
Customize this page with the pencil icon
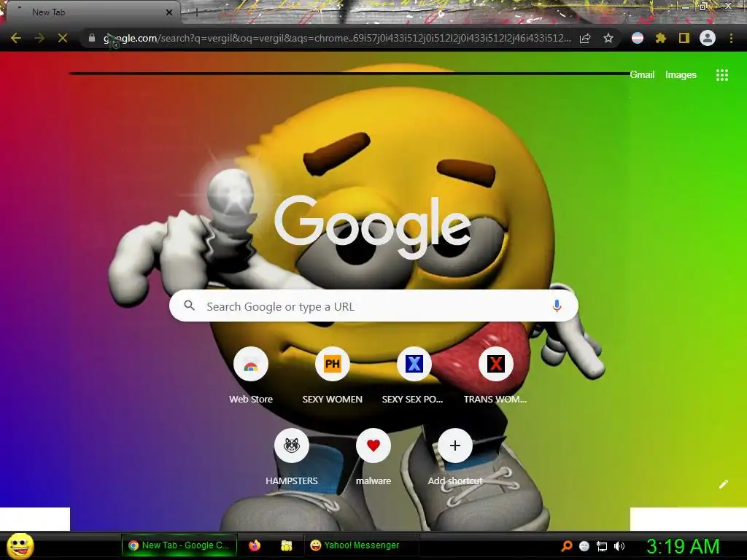click(x=723, y=484)
